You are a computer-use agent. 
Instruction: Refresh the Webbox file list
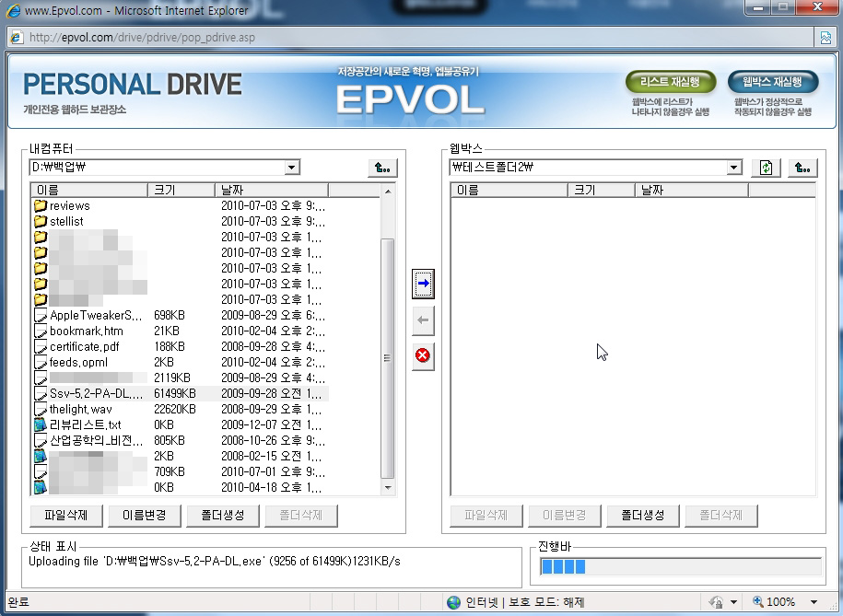(767, 168)
